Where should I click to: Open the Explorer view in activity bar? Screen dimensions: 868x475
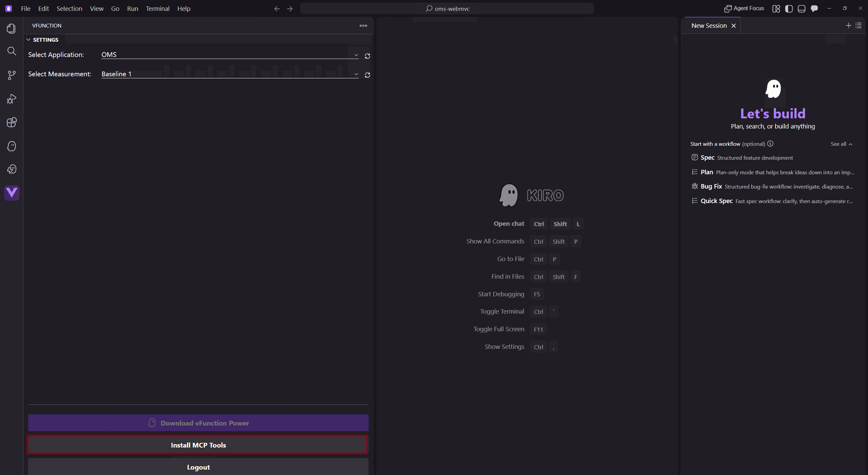[12, 29]
